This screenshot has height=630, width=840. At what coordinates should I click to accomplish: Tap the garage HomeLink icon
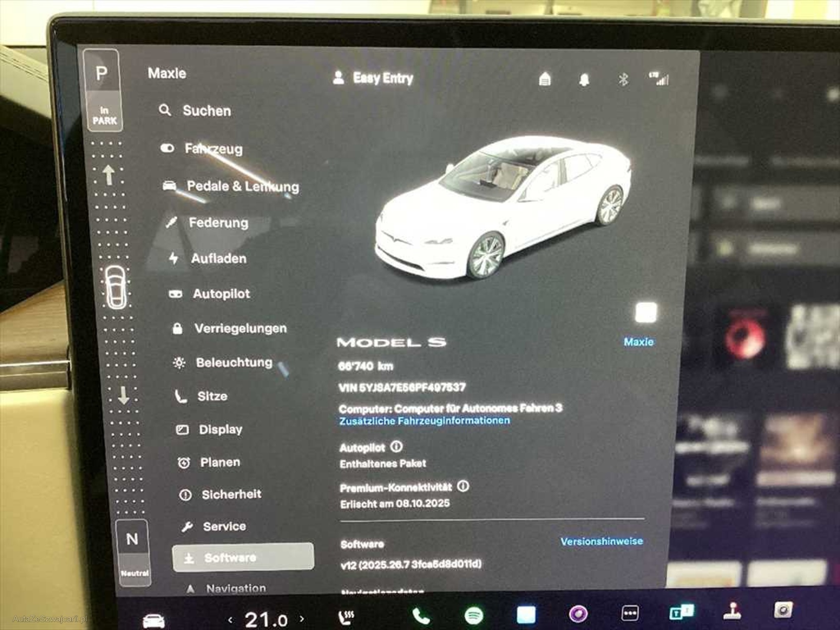(545, 79)
